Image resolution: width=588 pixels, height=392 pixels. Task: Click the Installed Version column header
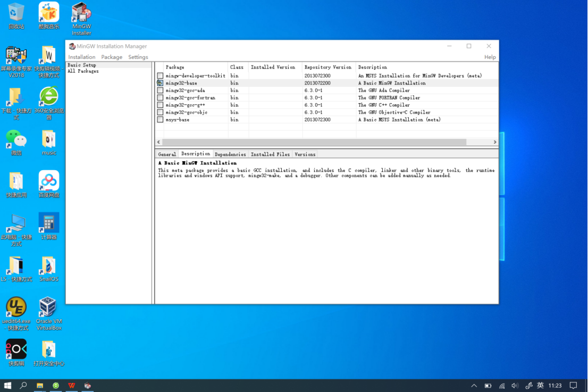pyautogui.click(x=275, y=67)
